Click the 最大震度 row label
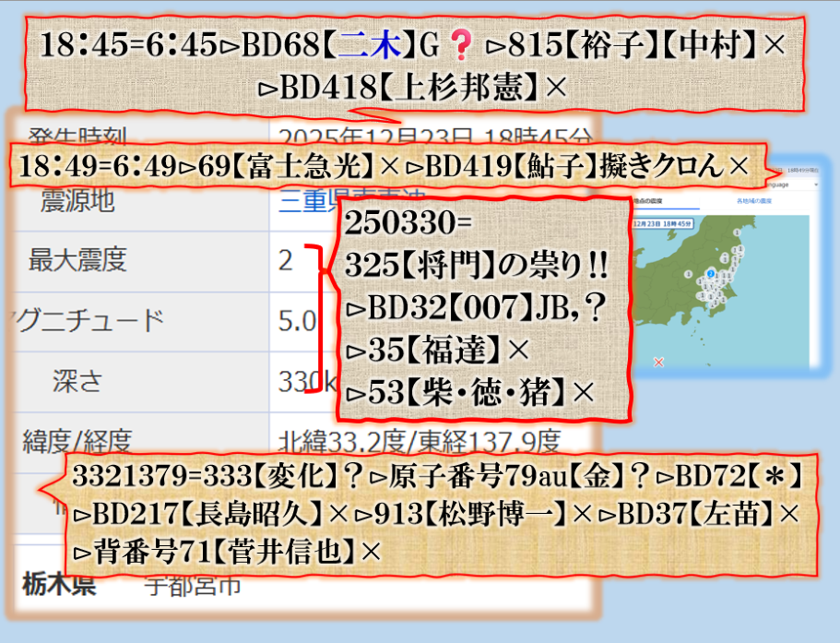 [77, 261]
